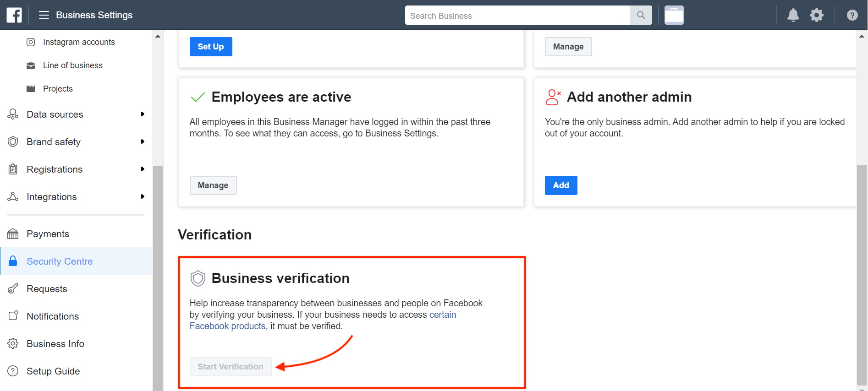The width and height of the screenshot is (868, 391).
Task: Expand the Integrations section
Action: [76, 197]
